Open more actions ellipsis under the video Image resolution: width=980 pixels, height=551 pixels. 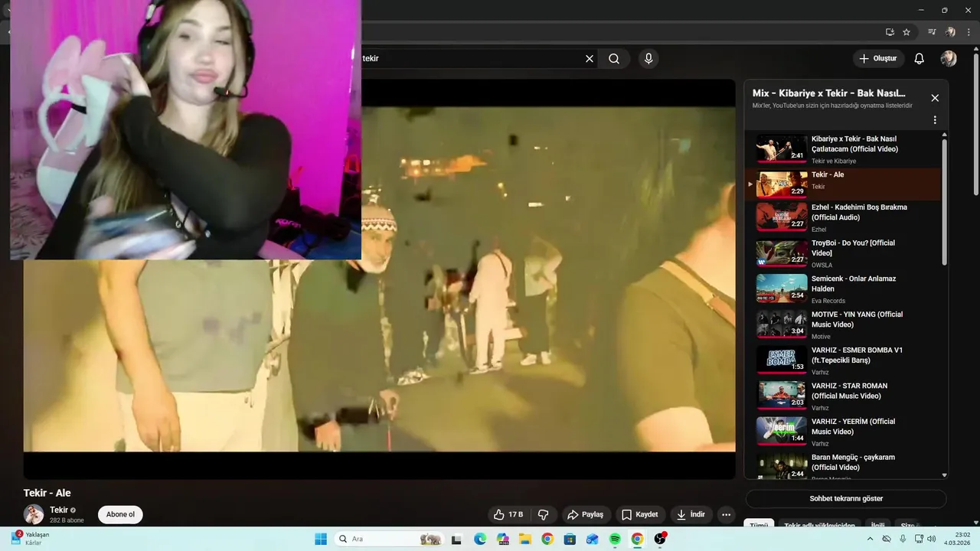(x=727, y=514)
